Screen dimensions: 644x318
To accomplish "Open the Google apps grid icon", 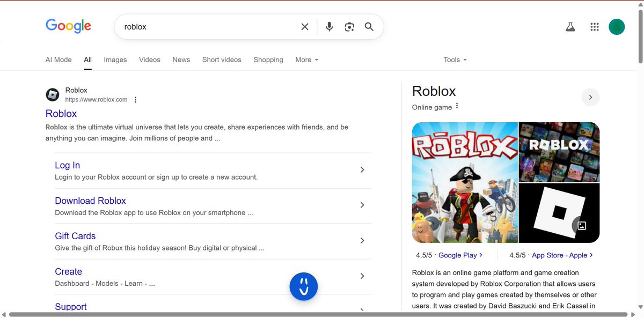I will [x=594, y=27].
